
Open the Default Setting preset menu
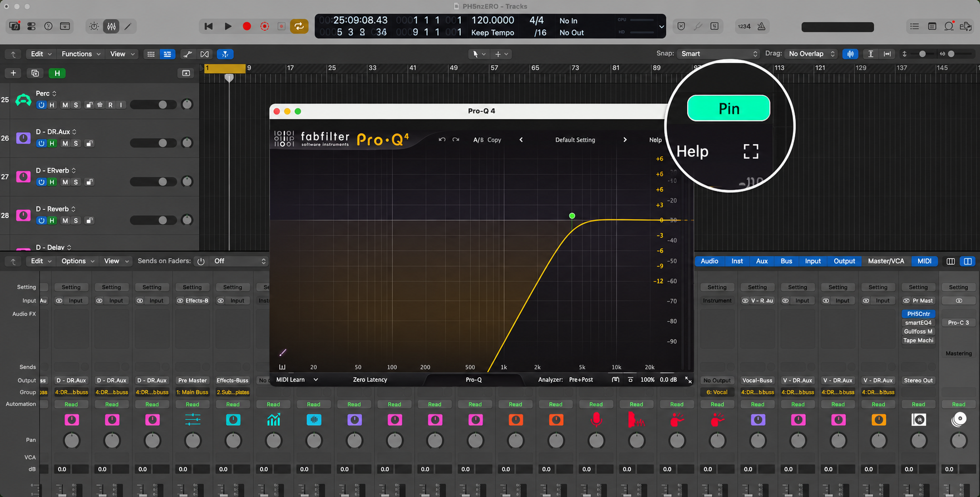click(x=575, y=140)
